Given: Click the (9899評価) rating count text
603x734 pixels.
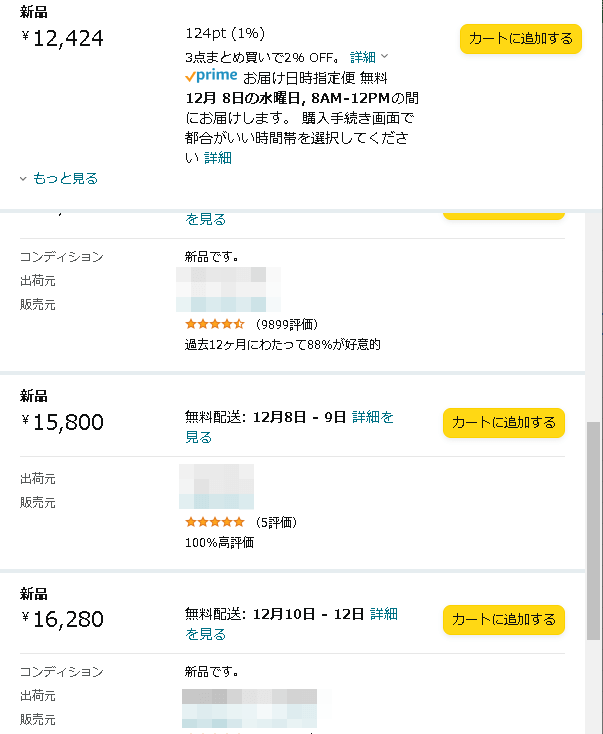Looking at the screenshot, I should point(286,324).
